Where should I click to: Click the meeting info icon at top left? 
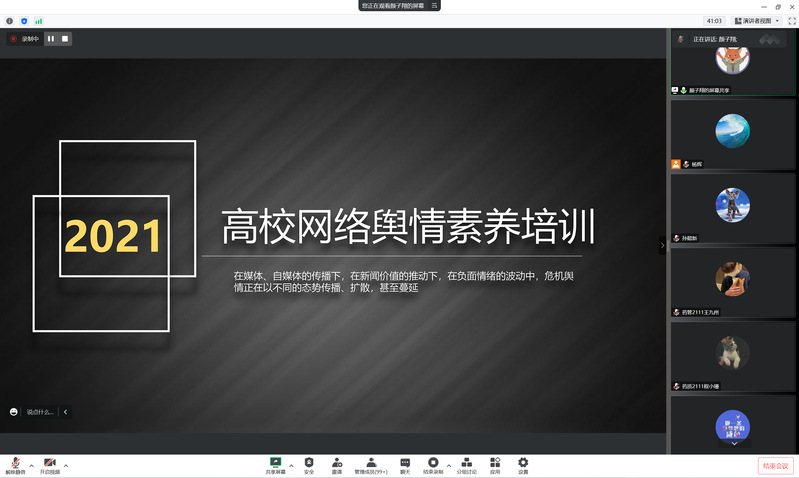(x=10, y=20)
